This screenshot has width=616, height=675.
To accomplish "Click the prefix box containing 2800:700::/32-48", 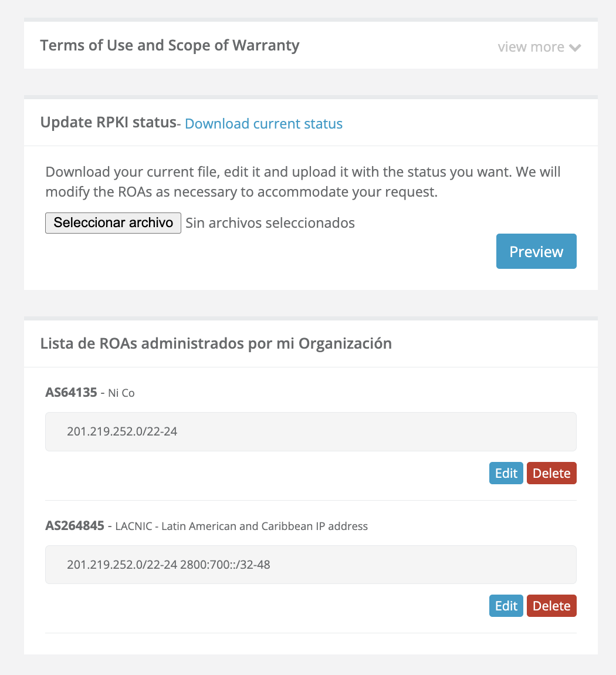I will click(x=310, y=565).
